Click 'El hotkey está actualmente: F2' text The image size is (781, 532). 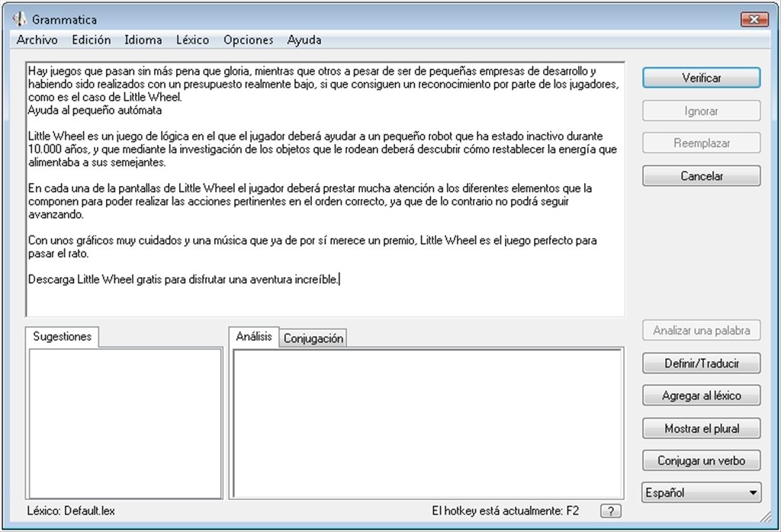point(505,511)
